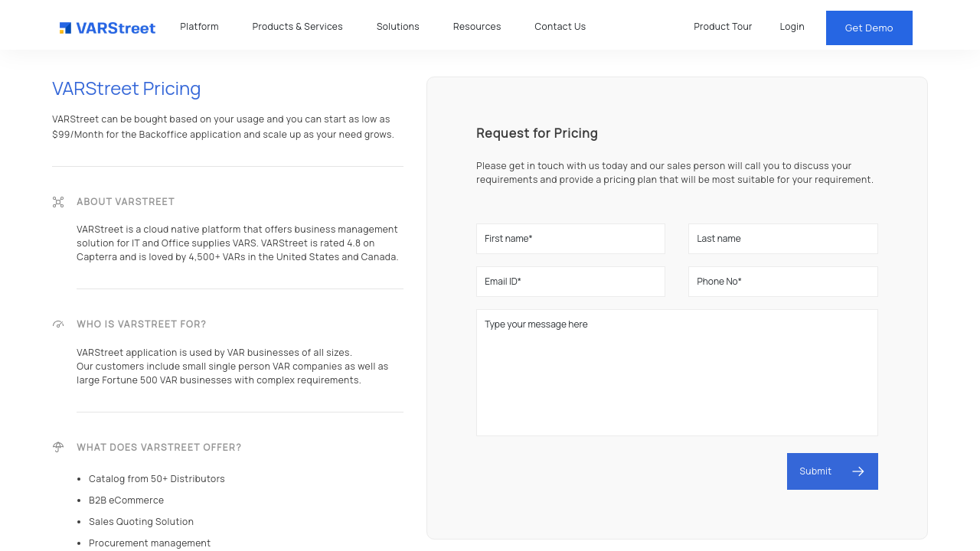Open the Platform menu
The height and width of the screenshot is (551, 980).
click(x=199, y=27)
